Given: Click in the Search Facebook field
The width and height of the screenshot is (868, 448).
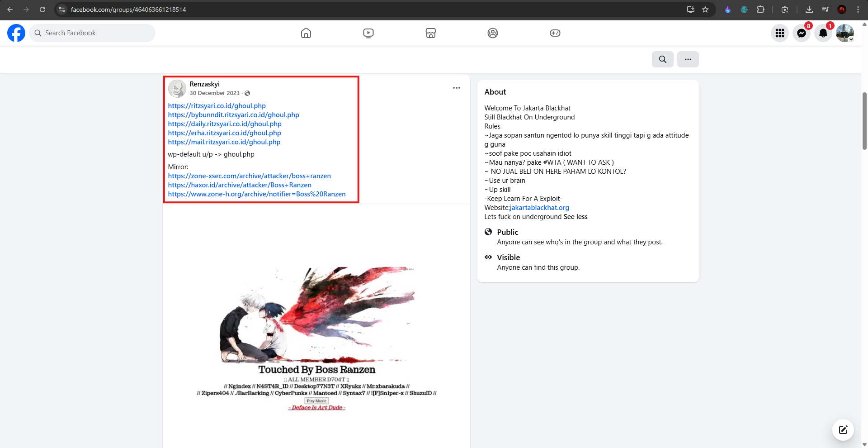Looking at the screenshot, I should point(92,33).
